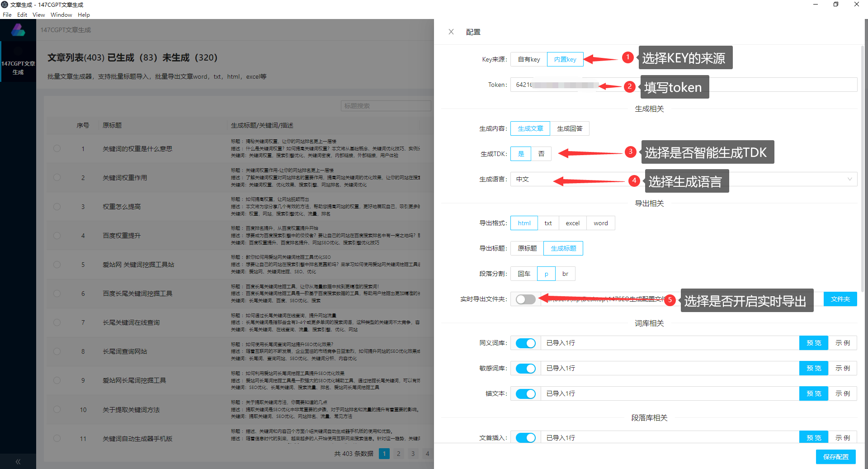This screenshot has height=469, width=868.
Task: Click 预览 for 敏感词库
Action: point(814,368)
